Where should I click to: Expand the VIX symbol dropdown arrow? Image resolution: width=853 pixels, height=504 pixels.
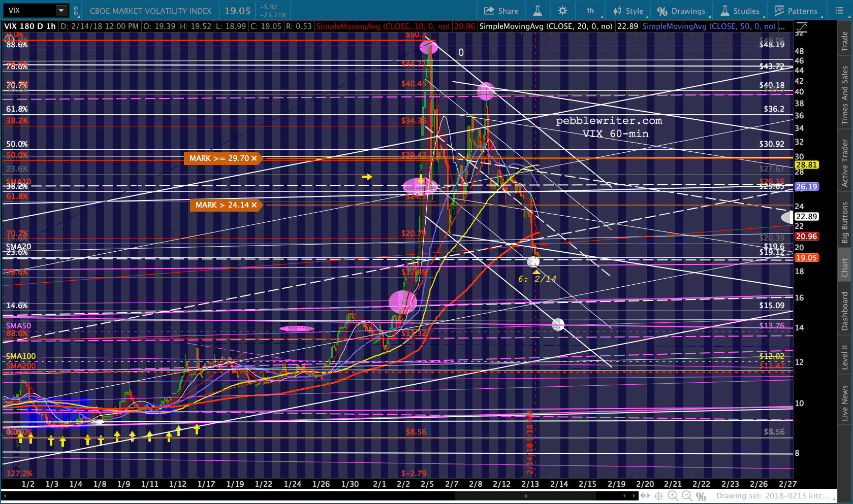[61, 11]
